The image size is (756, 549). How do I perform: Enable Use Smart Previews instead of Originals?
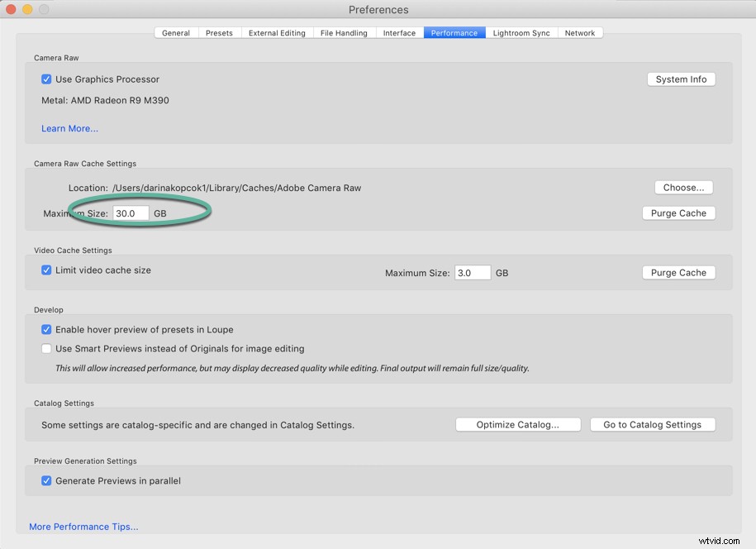46,348
